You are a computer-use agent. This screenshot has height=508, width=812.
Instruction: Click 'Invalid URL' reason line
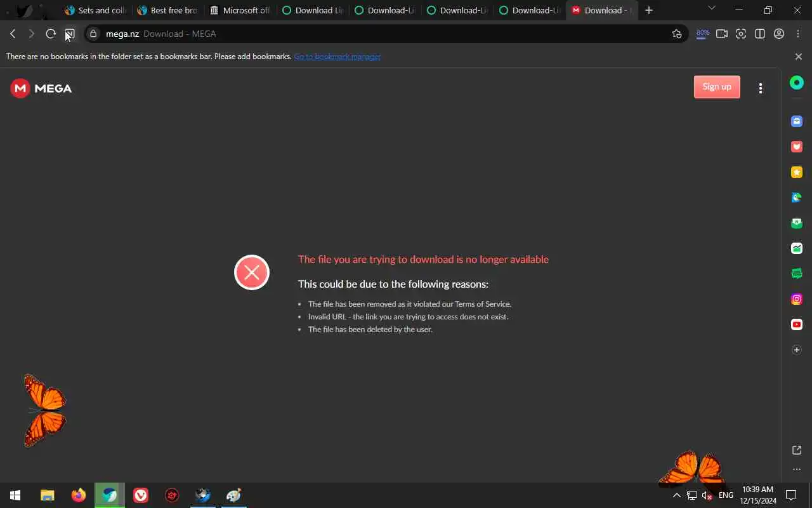point(408,317)
